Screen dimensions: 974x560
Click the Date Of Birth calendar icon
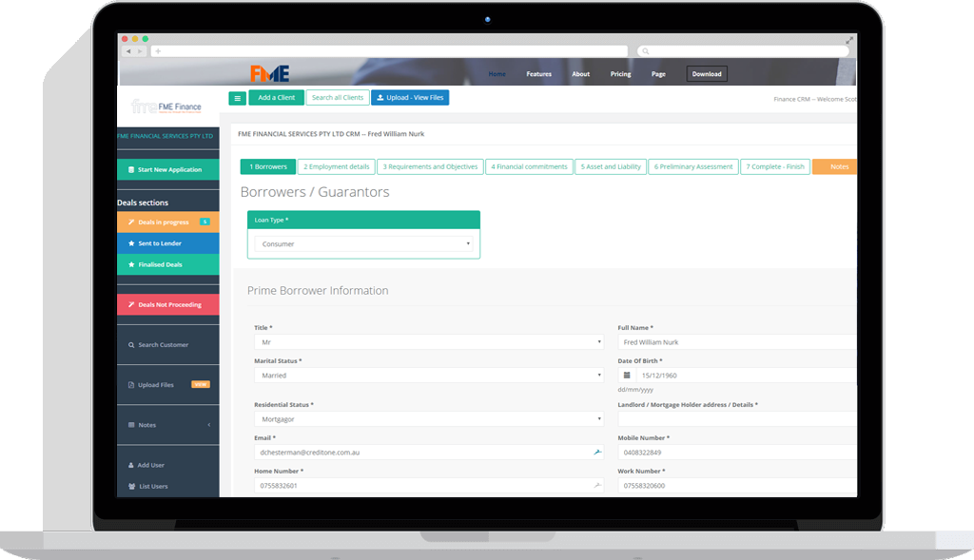pos(627,375)
